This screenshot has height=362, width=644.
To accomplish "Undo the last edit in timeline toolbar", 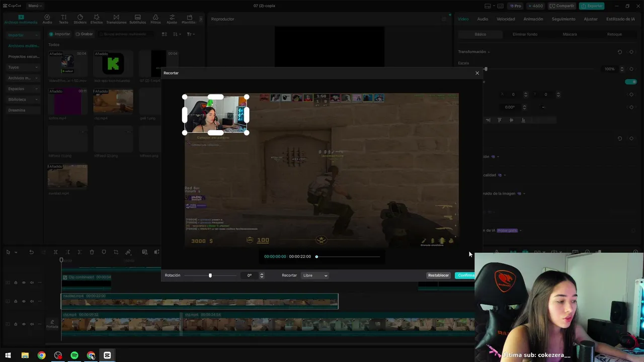I will 31,252.
